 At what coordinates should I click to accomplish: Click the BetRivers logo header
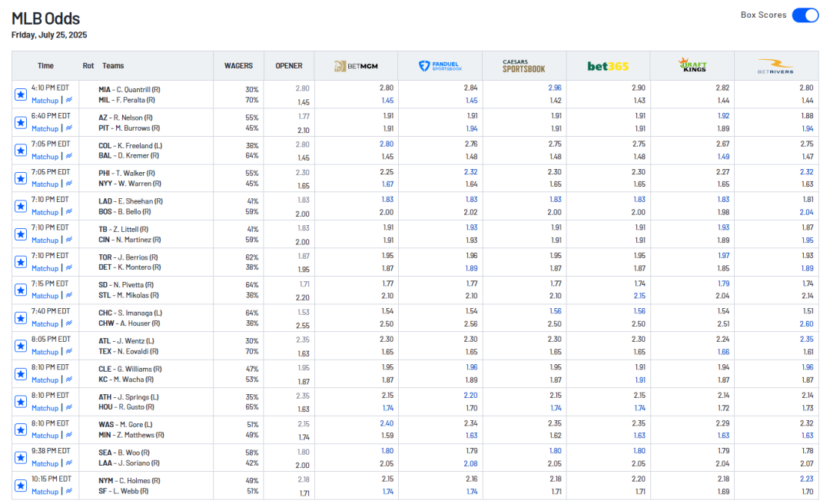click(775, 66)
